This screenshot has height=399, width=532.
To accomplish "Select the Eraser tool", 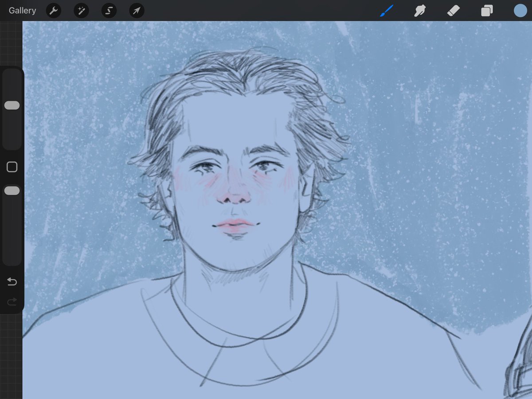I will (454, 11).
